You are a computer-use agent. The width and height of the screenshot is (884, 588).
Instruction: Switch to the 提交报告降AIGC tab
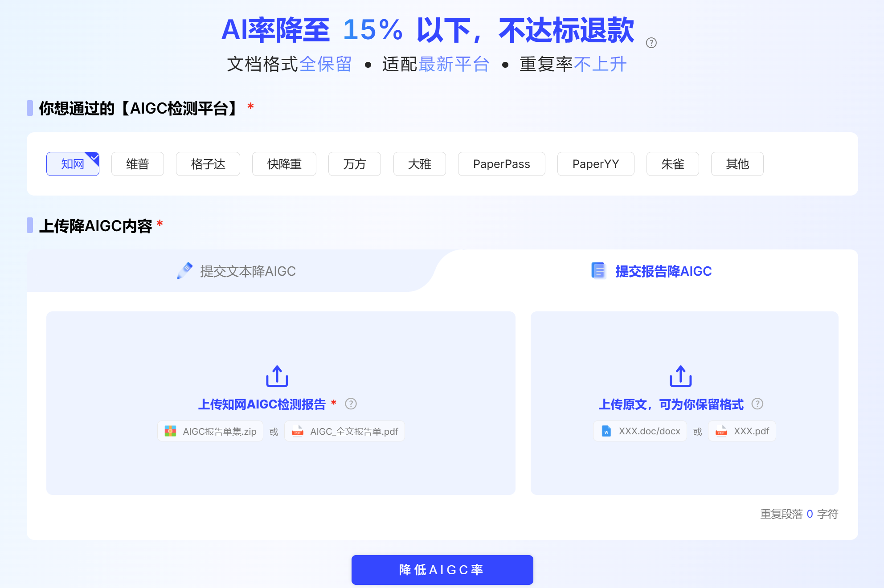(651, 271)
